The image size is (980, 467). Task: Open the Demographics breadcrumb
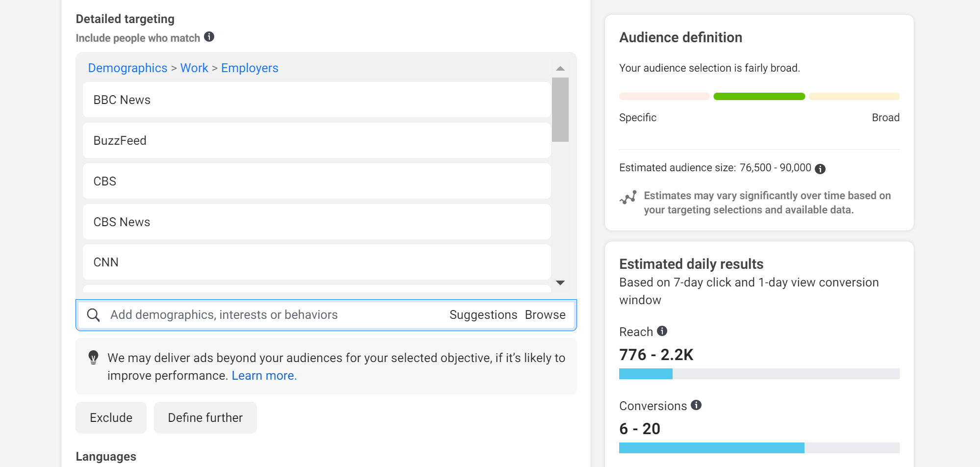(x=127, y=68)
